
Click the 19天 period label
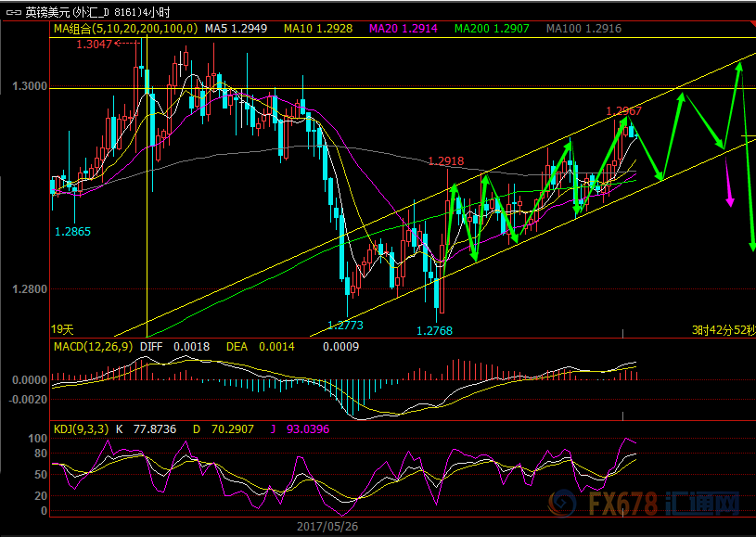click(62, 330)
